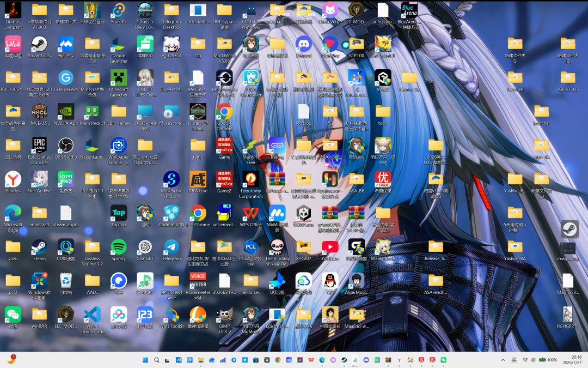Open the Lobotomy Corporation shortcut

click(251, 184)
